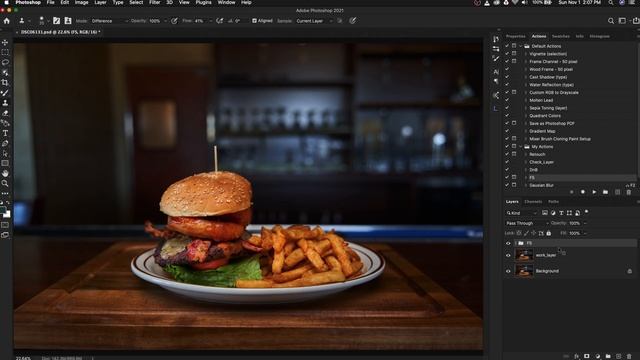
Task: Toggle the Vignette (selection) action checkmark
Action: (x=507, y=53)
